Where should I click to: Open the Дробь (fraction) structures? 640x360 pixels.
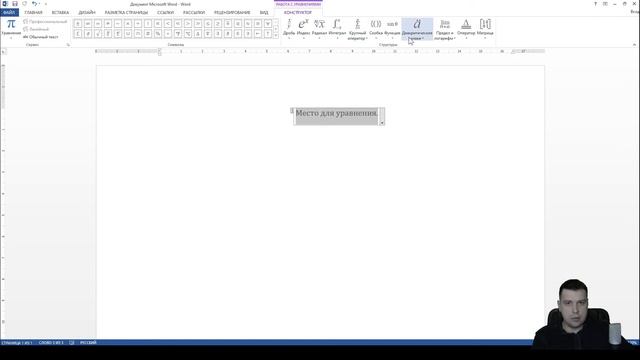click(x=289, y=29)
